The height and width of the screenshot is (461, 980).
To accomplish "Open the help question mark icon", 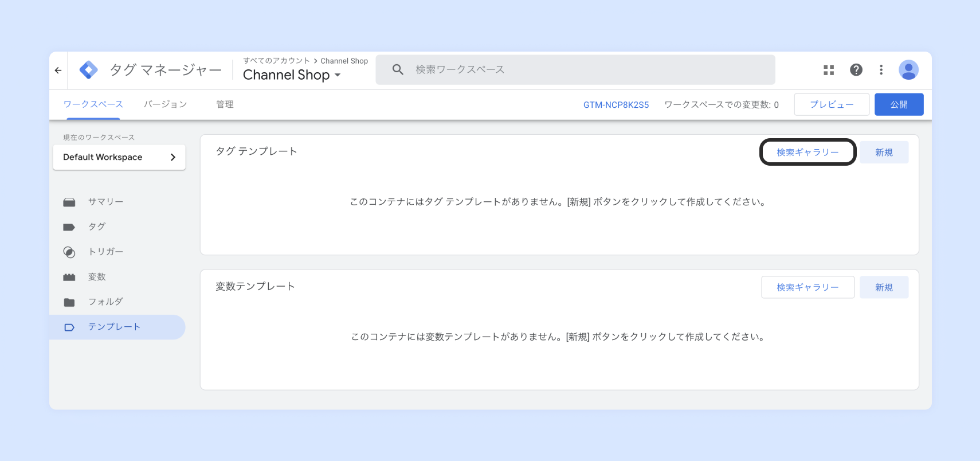I will 856,70.
